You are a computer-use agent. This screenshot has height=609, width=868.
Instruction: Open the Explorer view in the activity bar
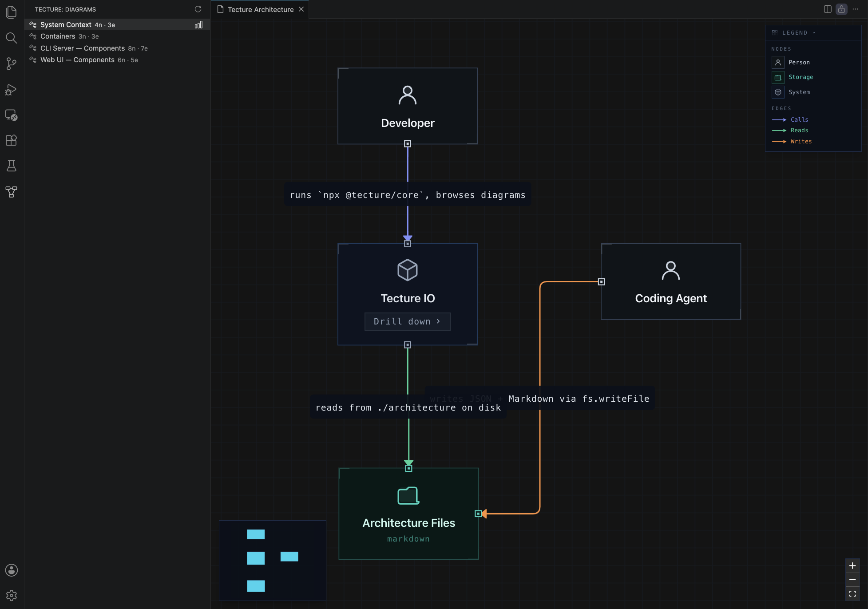click(12, 12)
